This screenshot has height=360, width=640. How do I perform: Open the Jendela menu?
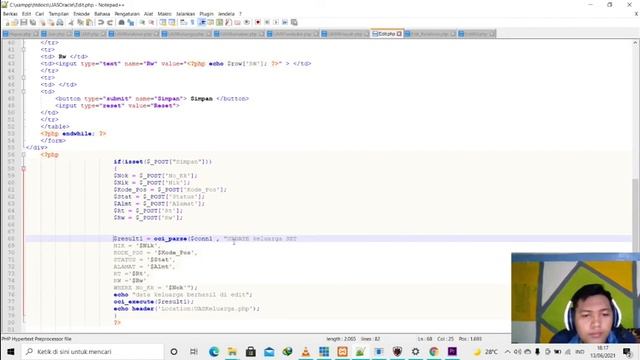click(226, 14)
